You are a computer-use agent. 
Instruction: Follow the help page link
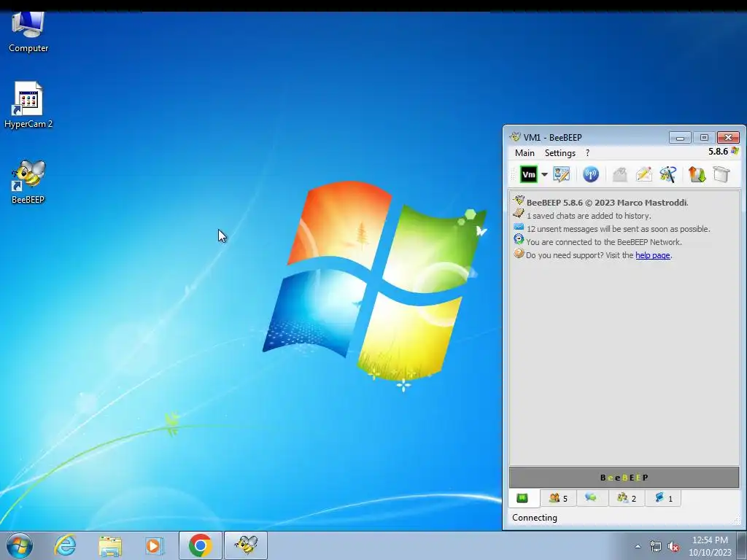(653, 255)
